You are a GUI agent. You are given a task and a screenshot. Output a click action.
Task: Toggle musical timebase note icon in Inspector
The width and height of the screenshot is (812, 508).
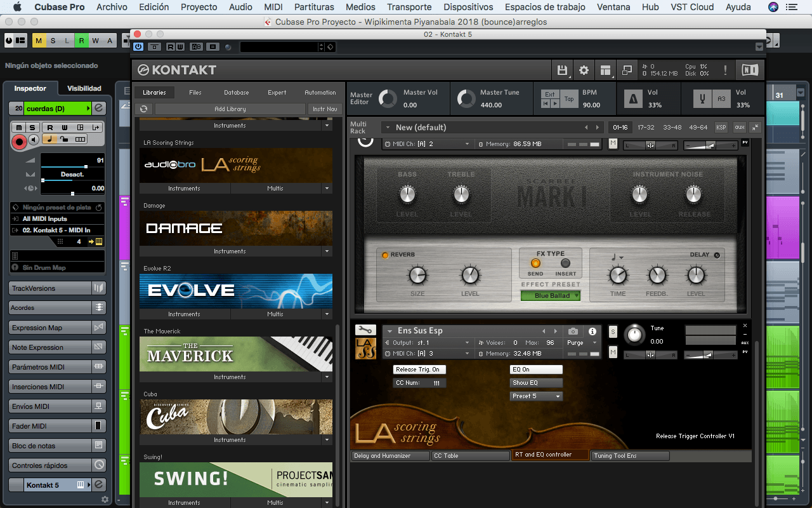pyautogui.click(x=49, y=139)
